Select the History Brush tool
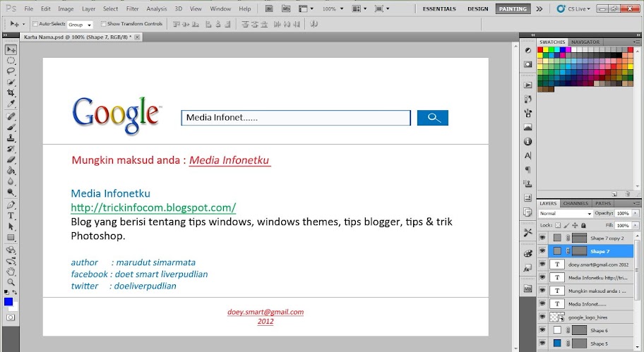This screenshot has width=644, height=352. pyautogui.click(x=11, y=149)
